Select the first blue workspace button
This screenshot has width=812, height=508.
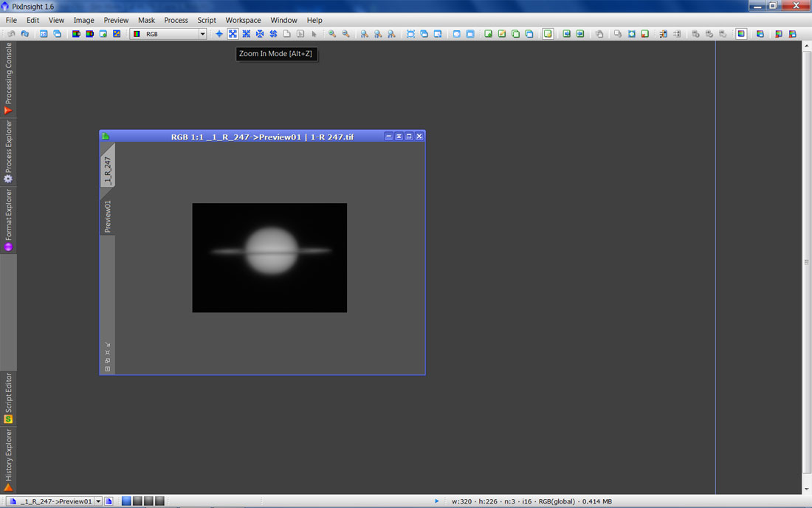126,501
